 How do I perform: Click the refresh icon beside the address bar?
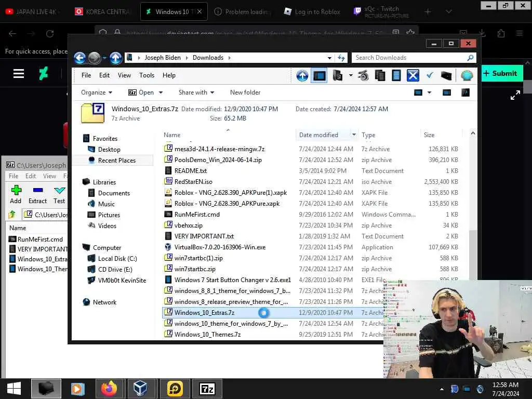pyautogui.click(x=341, y=58)
